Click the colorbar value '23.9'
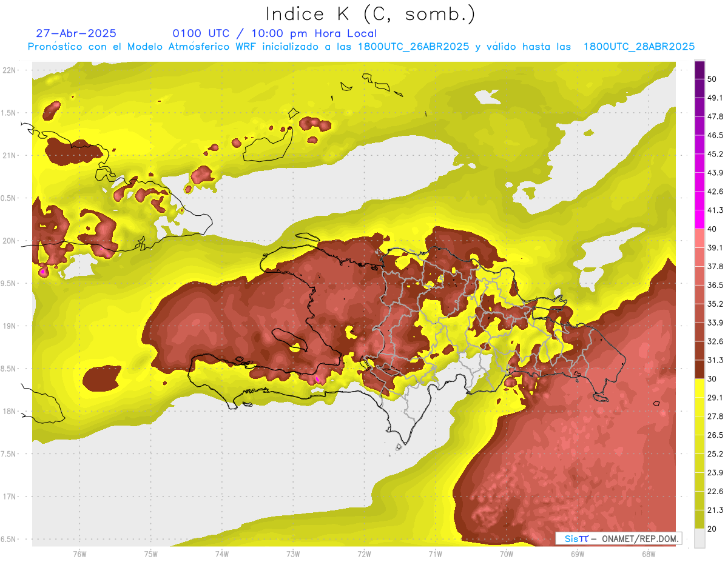 coord(715,473)
